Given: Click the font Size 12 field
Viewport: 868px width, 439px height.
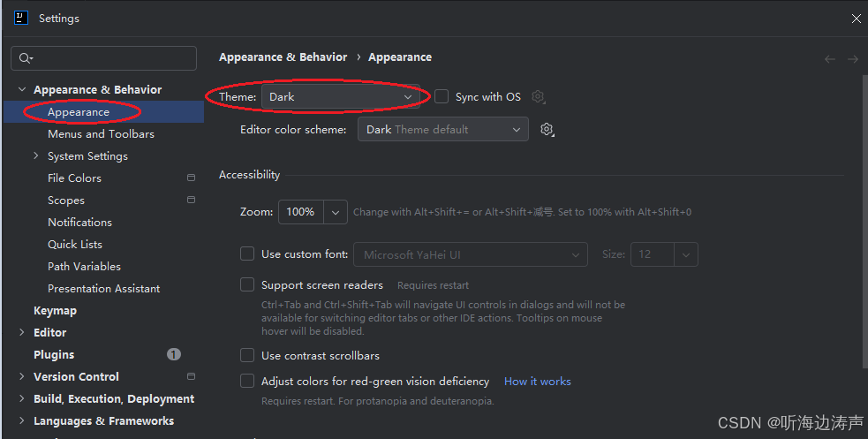Looking at the screenshot, I should pos(653,254).
